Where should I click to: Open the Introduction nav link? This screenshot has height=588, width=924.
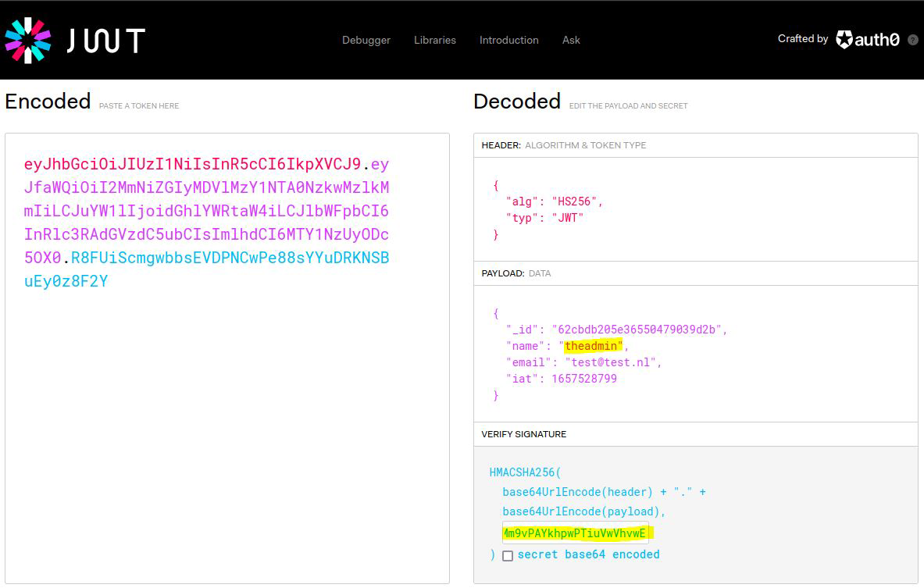(x=508, y=40)
